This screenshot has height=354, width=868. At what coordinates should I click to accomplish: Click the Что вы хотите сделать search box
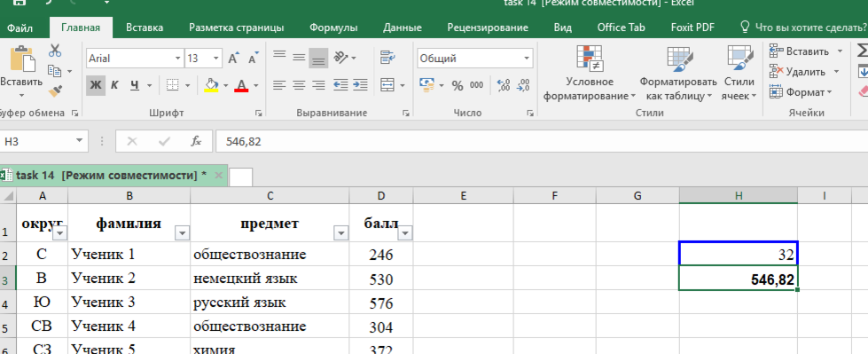804,28
